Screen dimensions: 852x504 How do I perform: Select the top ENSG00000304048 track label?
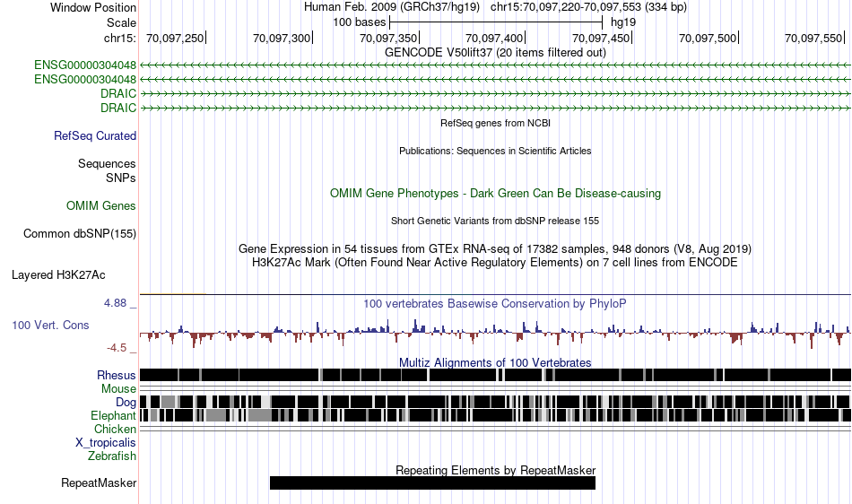tap(85, 65)
